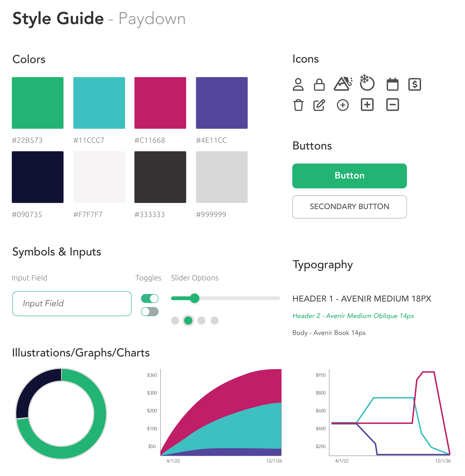The width and height of the screenshot is (465, 476).
Task: Click the square plus icon
Action: [x=367, y=105]
